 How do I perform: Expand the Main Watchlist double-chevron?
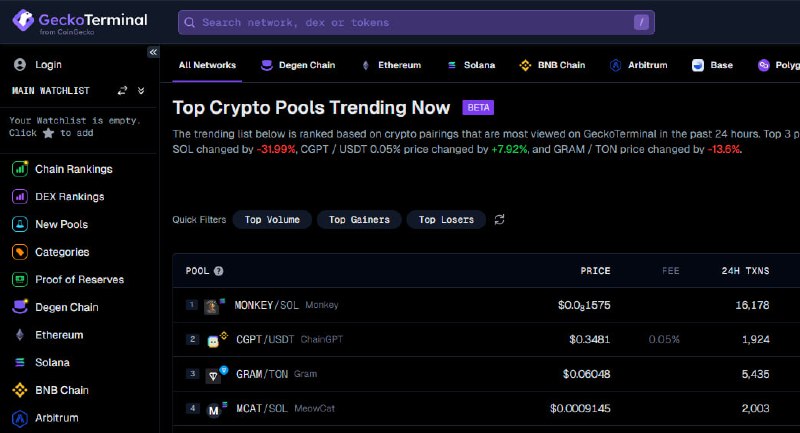click(141, 91)
